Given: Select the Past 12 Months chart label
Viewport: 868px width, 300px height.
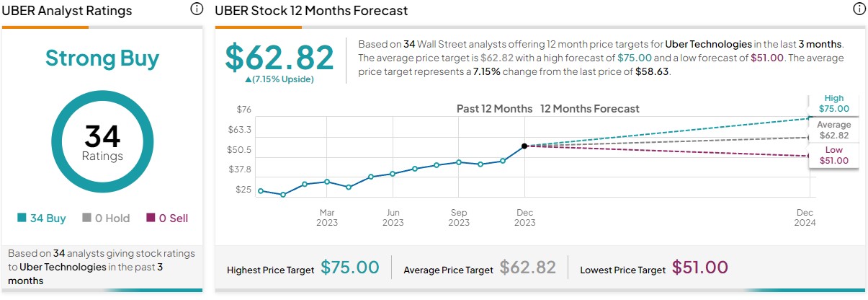Looking at the screenshot, I should pos(494,109).
